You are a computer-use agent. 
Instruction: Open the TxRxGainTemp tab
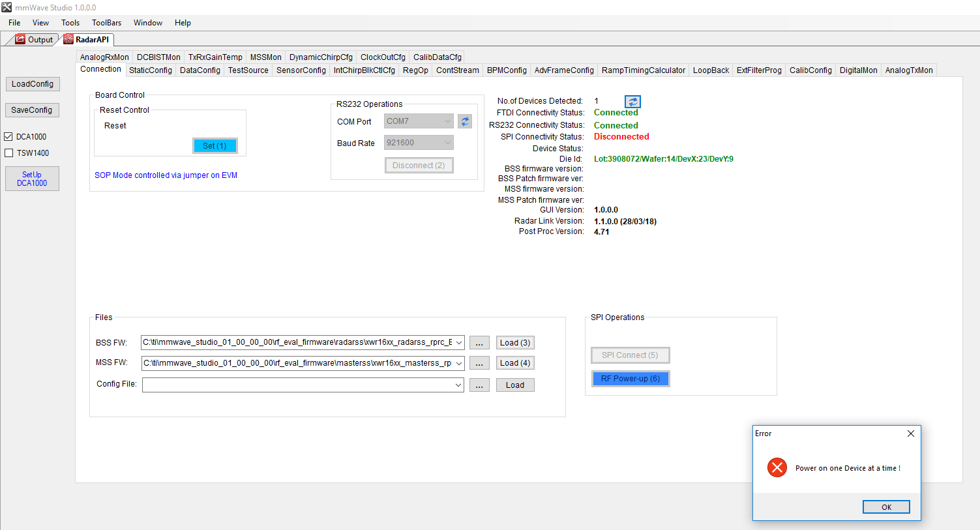pos(215,57)
